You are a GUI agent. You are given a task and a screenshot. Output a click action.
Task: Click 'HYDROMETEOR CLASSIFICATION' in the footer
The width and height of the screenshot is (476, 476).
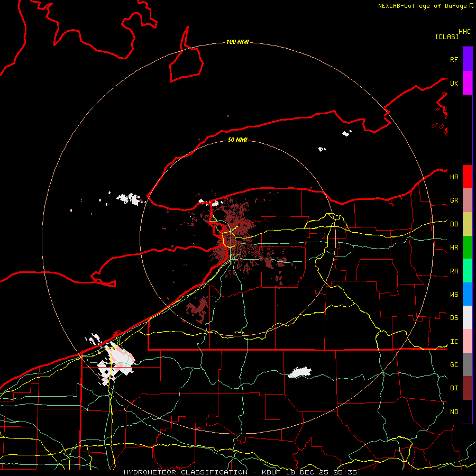coord(186,472)
